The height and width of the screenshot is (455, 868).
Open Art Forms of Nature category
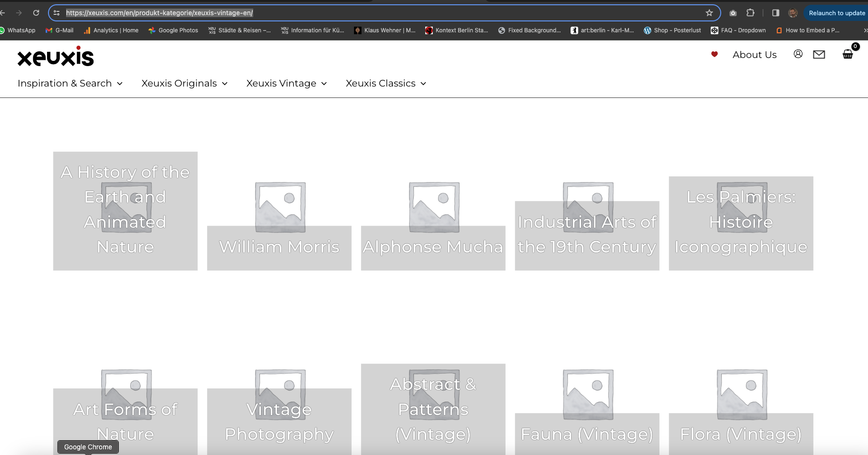[125, 421]
